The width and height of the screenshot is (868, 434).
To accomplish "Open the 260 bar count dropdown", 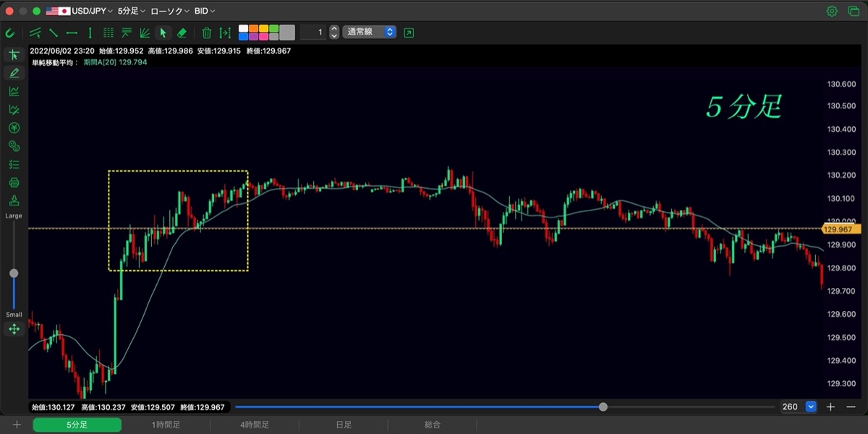I will pyautogui.click(x=811, y=407).
